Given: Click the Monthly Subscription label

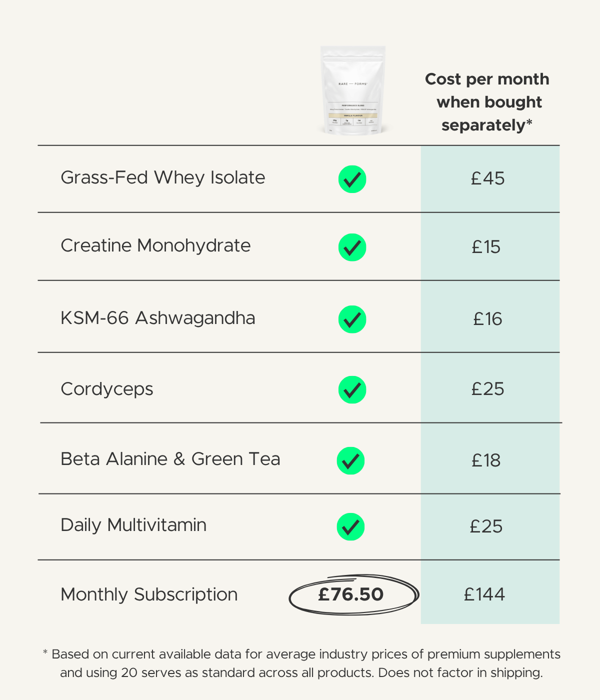Looking at the screenshot, I should point(149,594).
